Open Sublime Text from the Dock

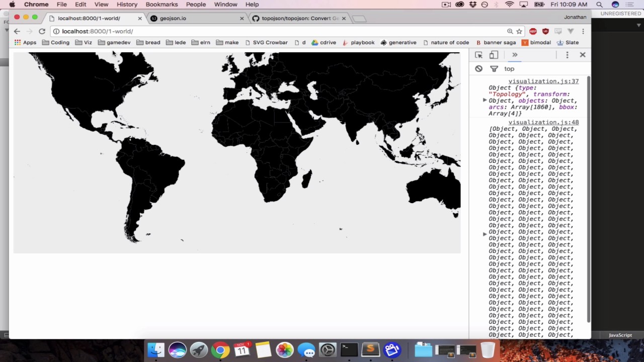[x=370, y=349]
